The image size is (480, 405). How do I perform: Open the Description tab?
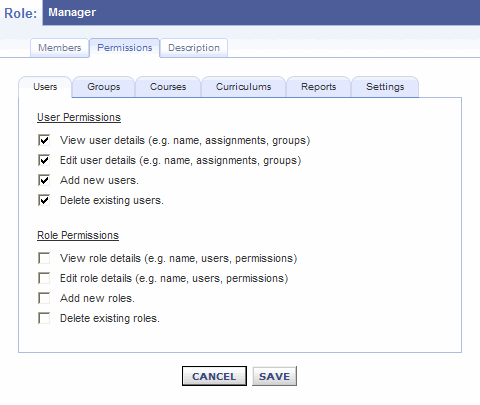(194, 48)
